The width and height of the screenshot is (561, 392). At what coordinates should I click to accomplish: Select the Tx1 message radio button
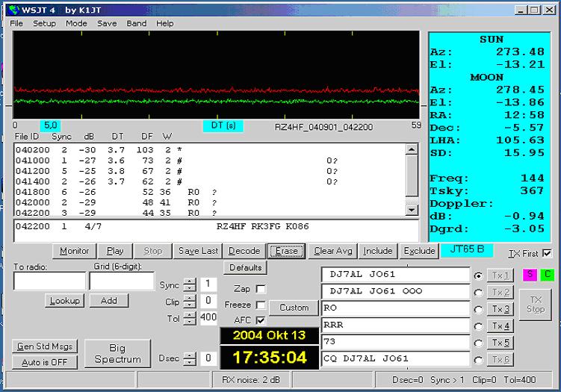[x=478, y=276]
